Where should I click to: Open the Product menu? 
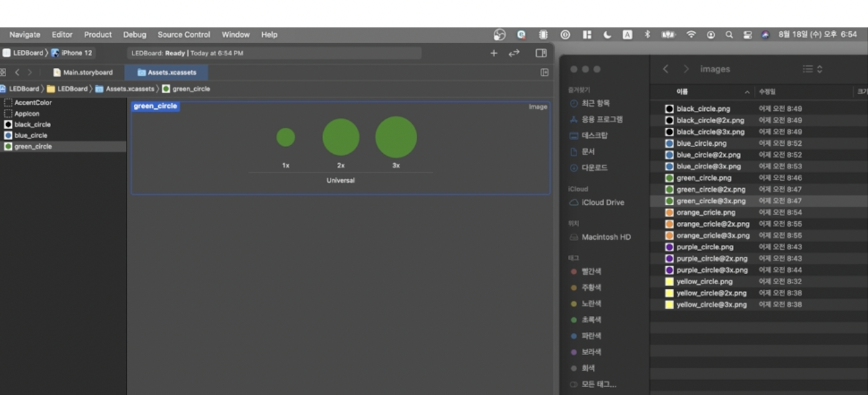[x=98, y=35]
